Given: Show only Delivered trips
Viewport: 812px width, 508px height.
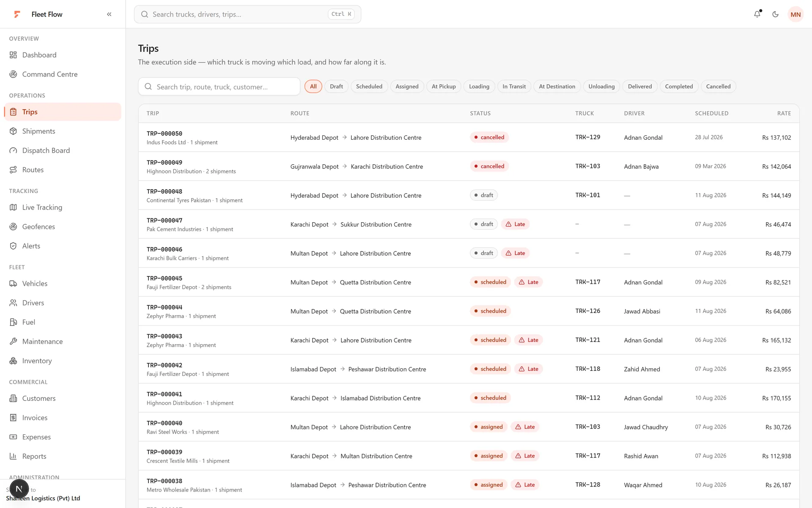Looking at the screenshot, I should click(x=640, y=86).
